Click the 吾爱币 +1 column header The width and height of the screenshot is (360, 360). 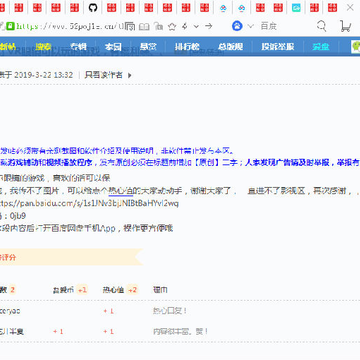tap(70, 290)
